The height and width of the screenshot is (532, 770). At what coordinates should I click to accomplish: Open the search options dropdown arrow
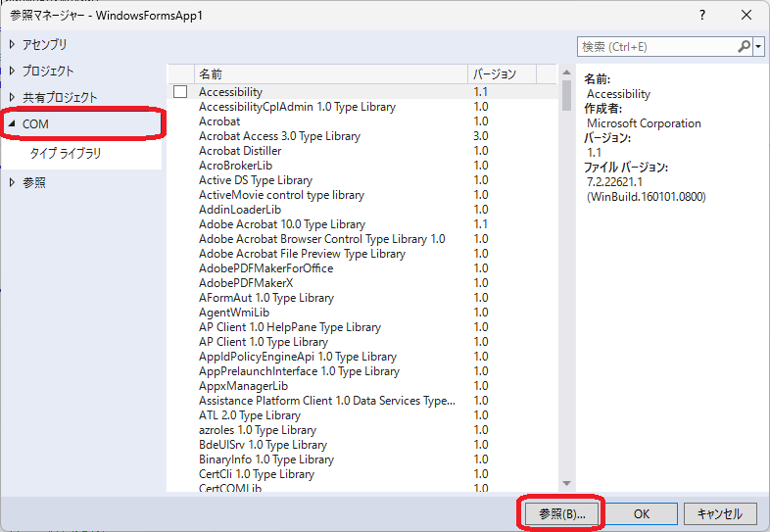[758, 47]
